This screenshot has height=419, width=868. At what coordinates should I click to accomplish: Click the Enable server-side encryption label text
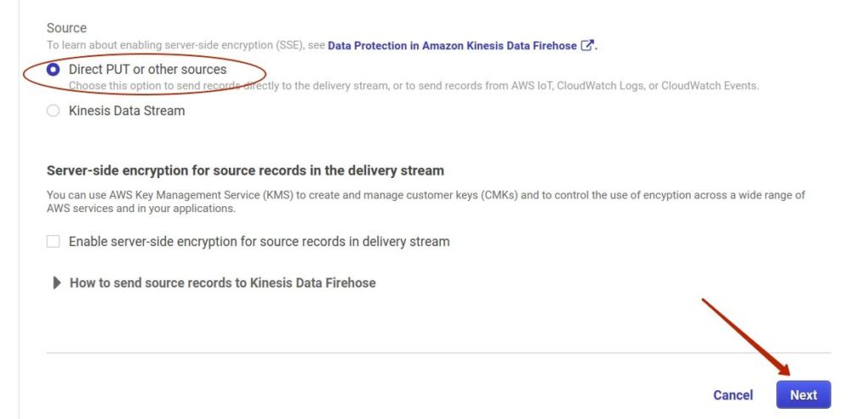[x=259, y=242]
